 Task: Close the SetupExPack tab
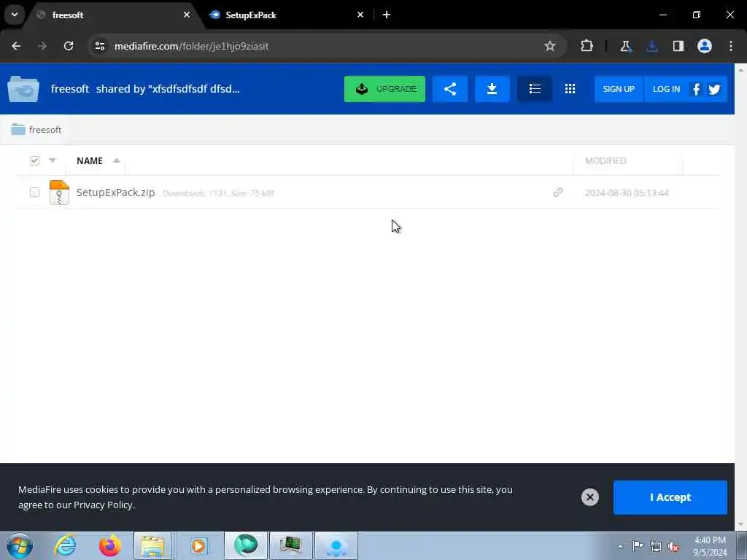(x=360, y=15)
